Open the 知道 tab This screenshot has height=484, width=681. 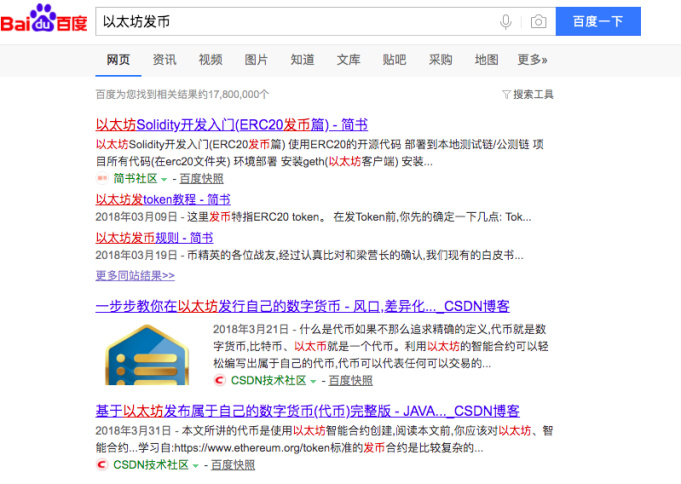[302, 60]
